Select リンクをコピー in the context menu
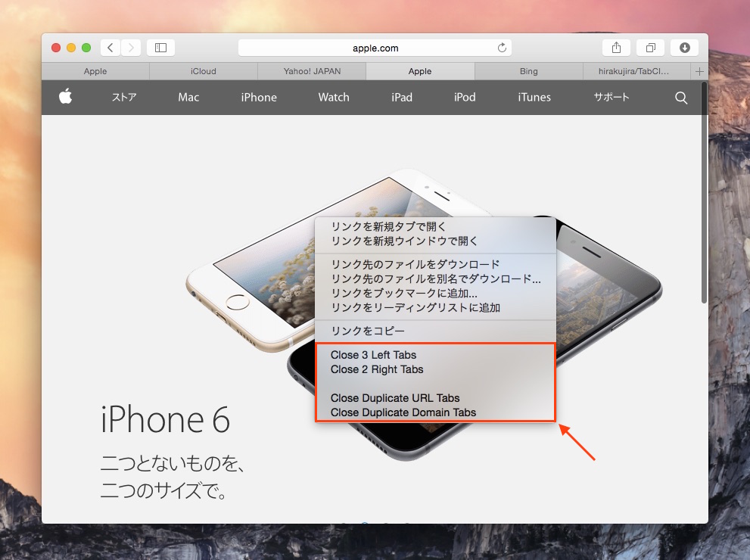750x560 pixels. click(435, 331)
